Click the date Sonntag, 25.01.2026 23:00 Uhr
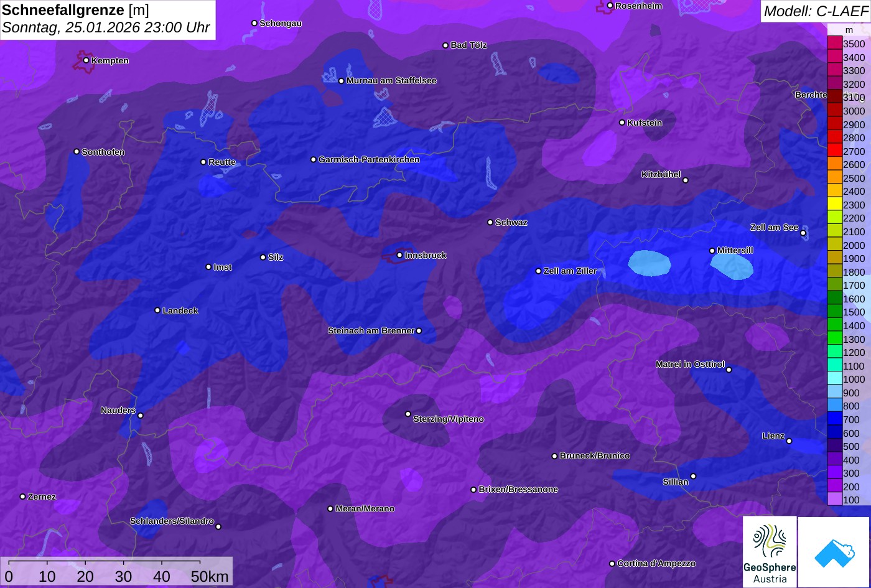Screen dimensions: 871x588 pyautogui.click(x=106, y=28)
